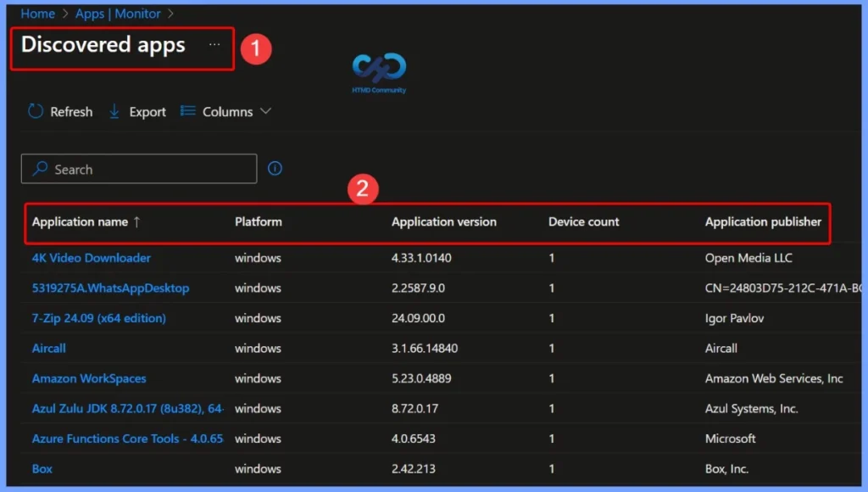Open the Aircall app link
The width and height of the screenshot is (868, 492).
[48, 348]
